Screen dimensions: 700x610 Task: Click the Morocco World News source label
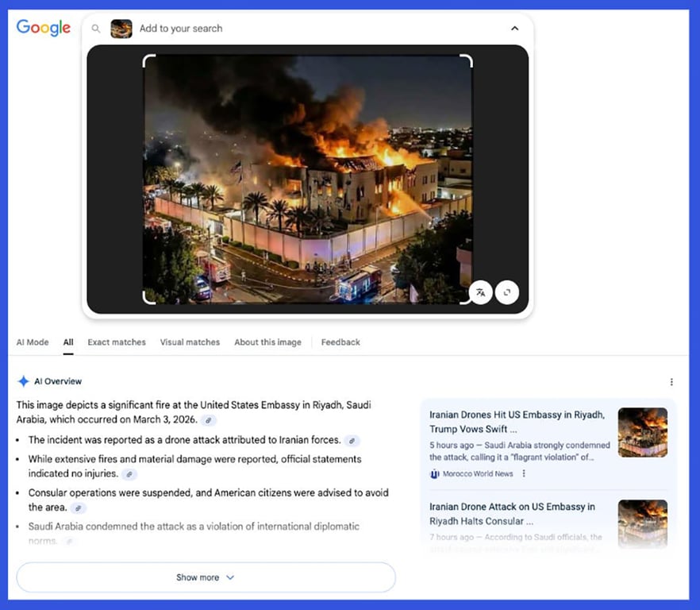478,473
